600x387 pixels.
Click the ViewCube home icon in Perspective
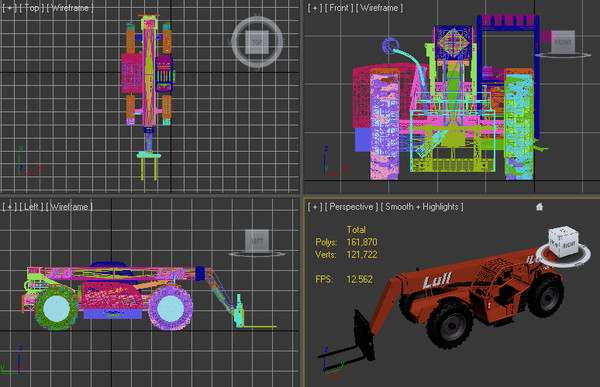point(540,207)
